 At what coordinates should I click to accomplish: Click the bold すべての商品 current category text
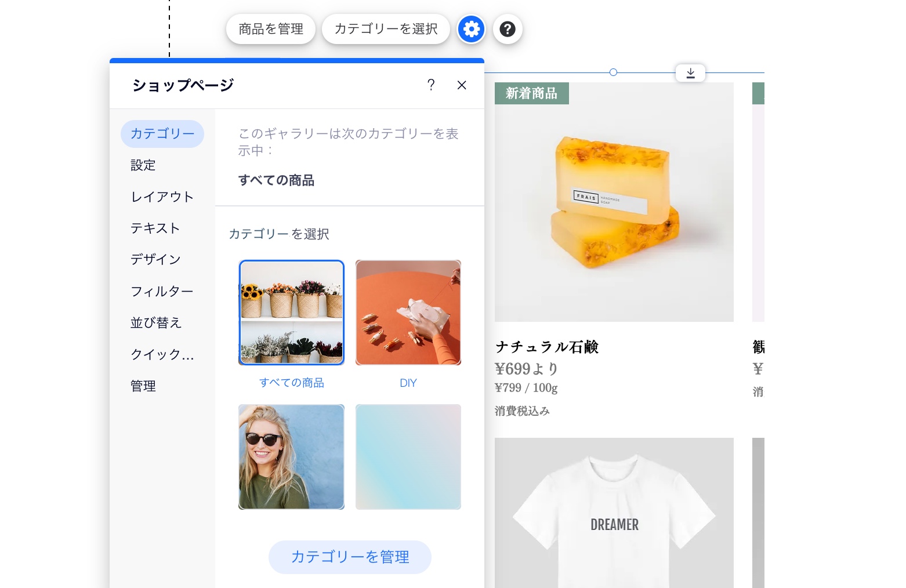[x=276, y=180]
